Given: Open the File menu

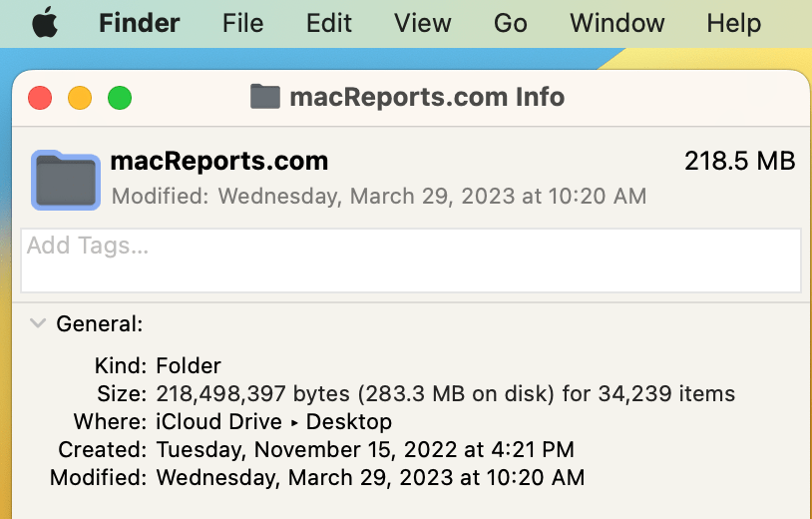Looking at the screenshot, I should tap(242, 23).
